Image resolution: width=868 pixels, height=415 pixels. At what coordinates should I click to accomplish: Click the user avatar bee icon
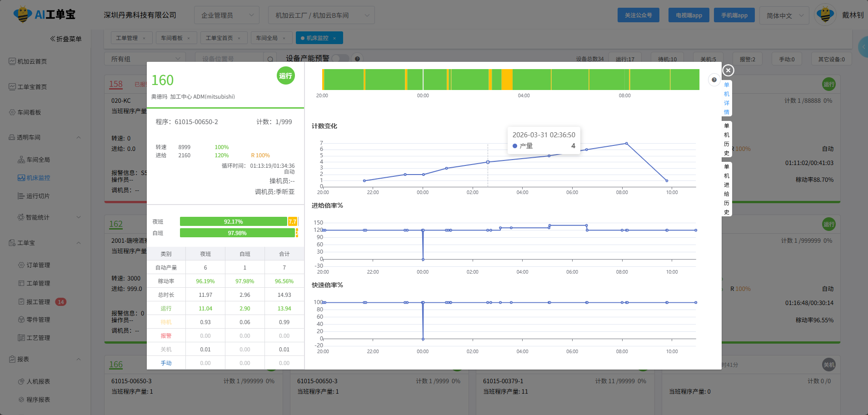click(x=825, y=15)
